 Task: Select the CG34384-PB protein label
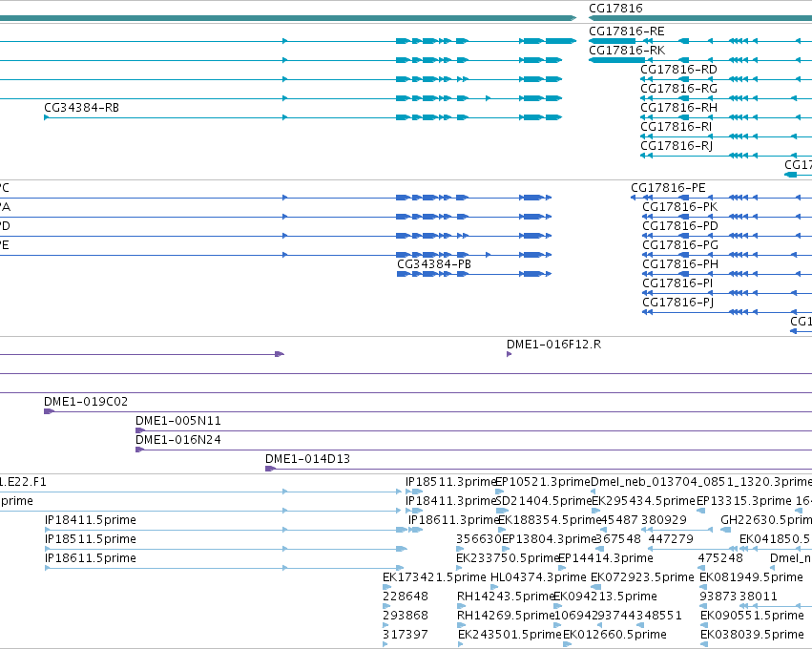click(x=434, y=264)
